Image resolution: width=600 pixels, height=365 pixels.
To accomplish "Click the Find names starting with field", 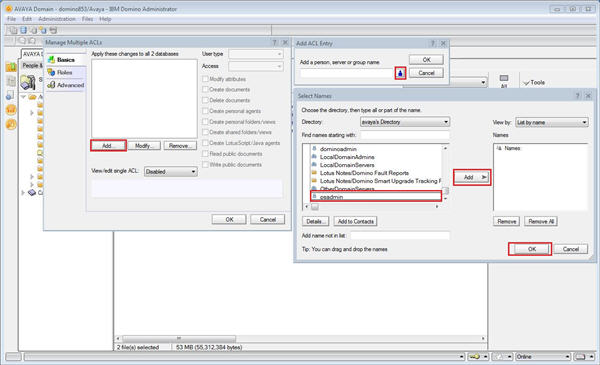I will pos(405,135).
